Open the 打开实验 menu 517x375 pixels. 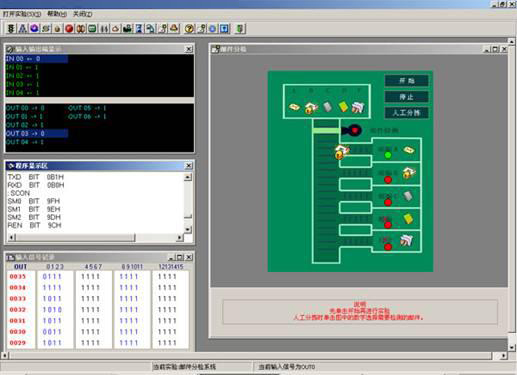[21, 14]
